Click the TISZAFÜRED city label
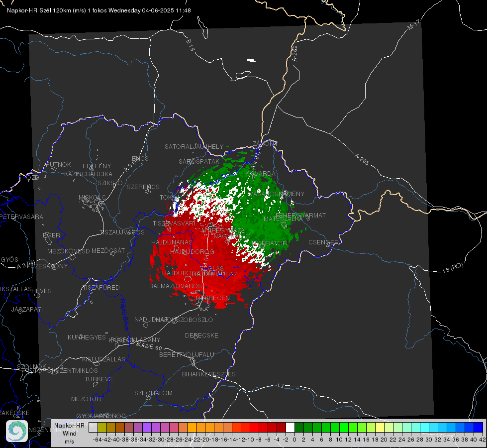The image size is (487, 448). pos(101,288)
